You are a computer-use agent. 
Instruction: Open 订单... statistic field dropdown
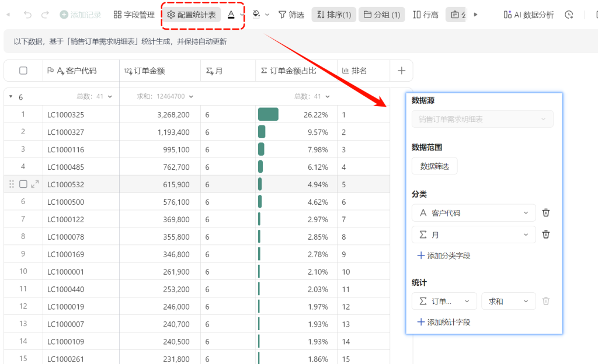click(444, 301)
